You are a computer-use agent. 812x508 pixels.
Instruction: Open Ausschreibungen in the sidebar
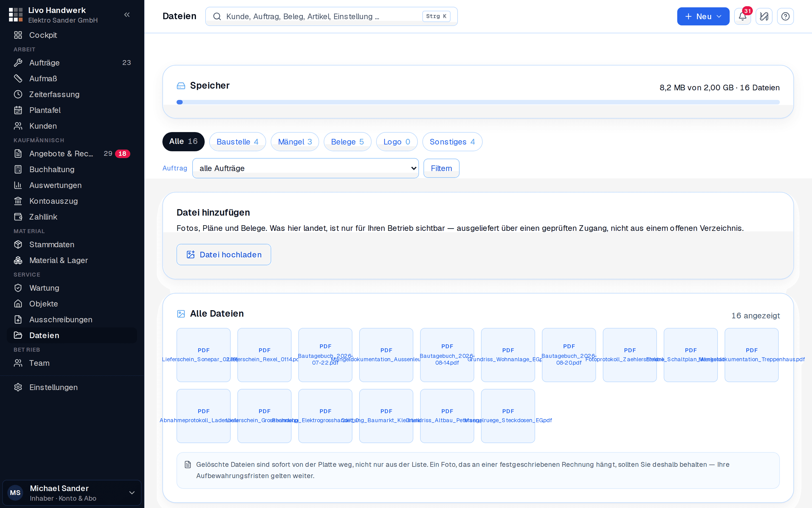coord(72,319)
